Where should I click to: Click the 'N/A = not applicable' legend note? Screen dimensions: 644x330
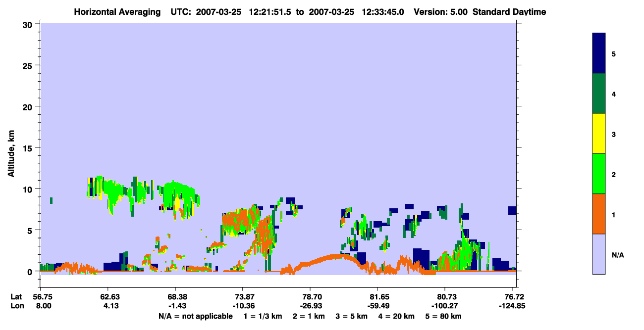[196, 316]
